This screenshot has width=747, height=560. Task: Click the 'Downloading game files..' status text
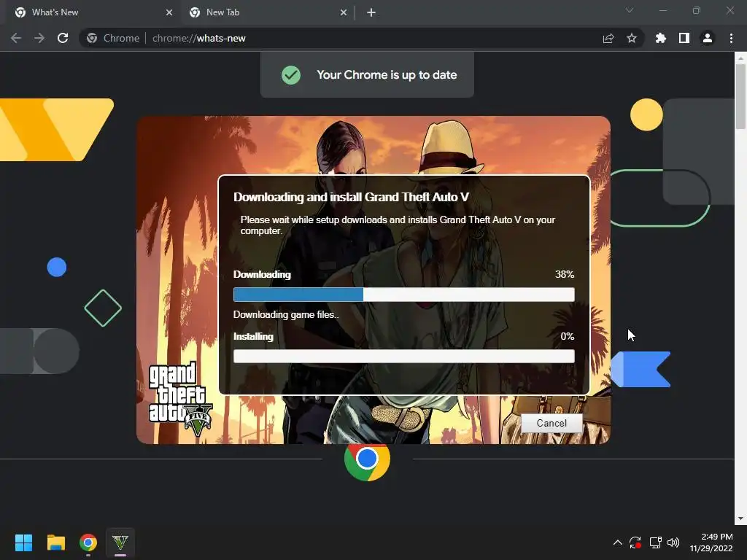[x=286, y=314]
